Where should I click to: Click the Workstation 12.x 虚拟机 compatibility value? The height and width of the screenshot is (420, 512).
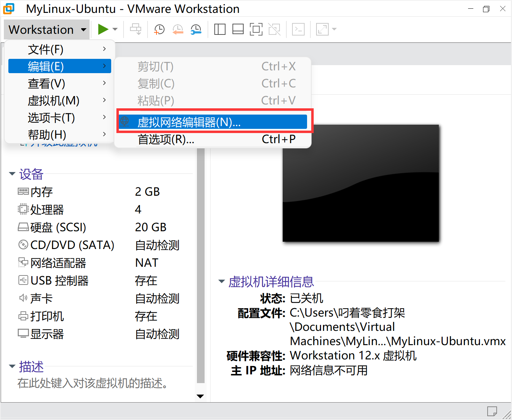[353, 356]
